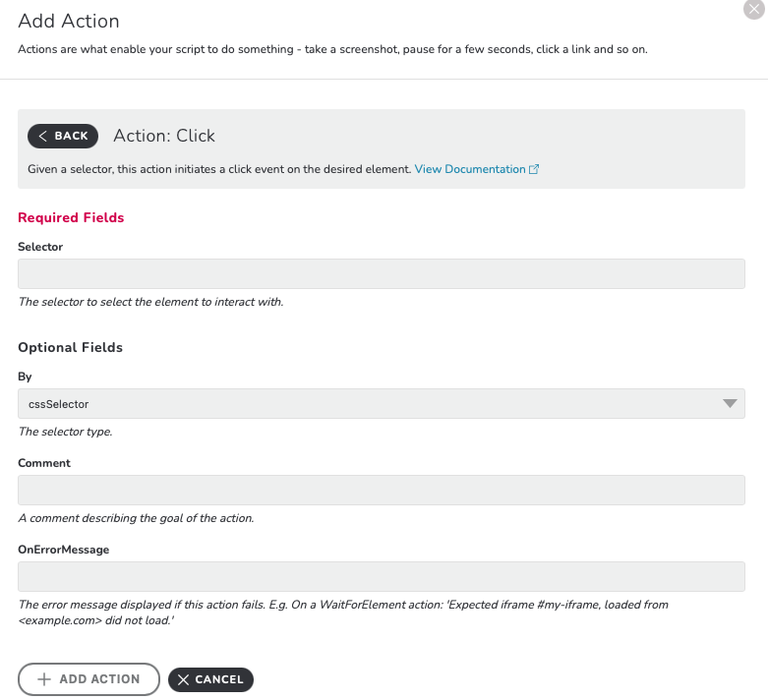The image size is (768, 700).
Task: Click the Comment field label
Action: (x=44, y=463)
